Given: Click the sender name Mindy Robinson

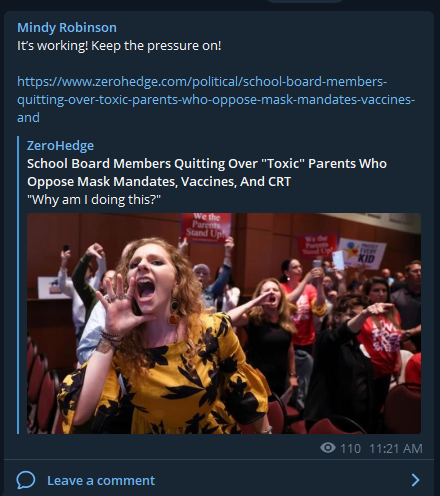Looking at the screenshot, I should click(x=67, y=28).
